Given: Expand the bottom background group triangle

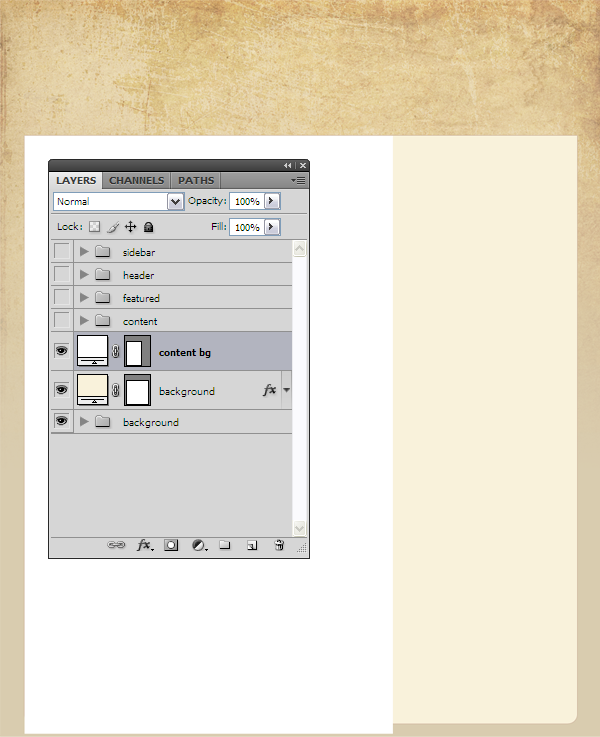Looking at the screenshot, I should point(84,422).
